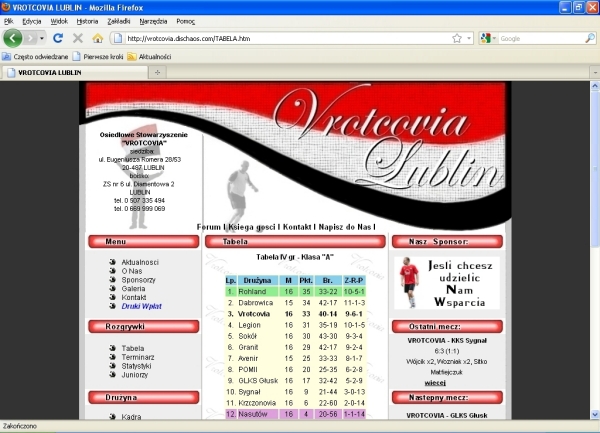Reload the page with the refresh icon
Image resolution: width=600 pixels, height=433 pixels.
(x=58, y=38)
